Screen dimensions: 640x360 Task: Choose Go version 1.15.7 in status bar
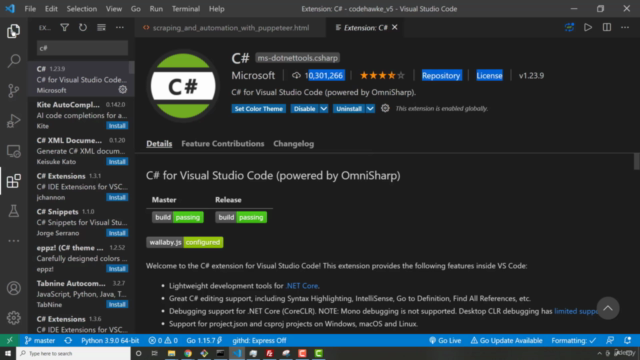tap(204, 340)
